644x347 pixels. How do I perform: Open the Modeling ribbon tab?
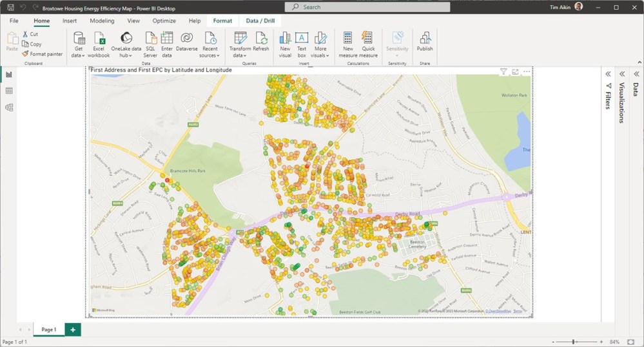click(102, 21)
